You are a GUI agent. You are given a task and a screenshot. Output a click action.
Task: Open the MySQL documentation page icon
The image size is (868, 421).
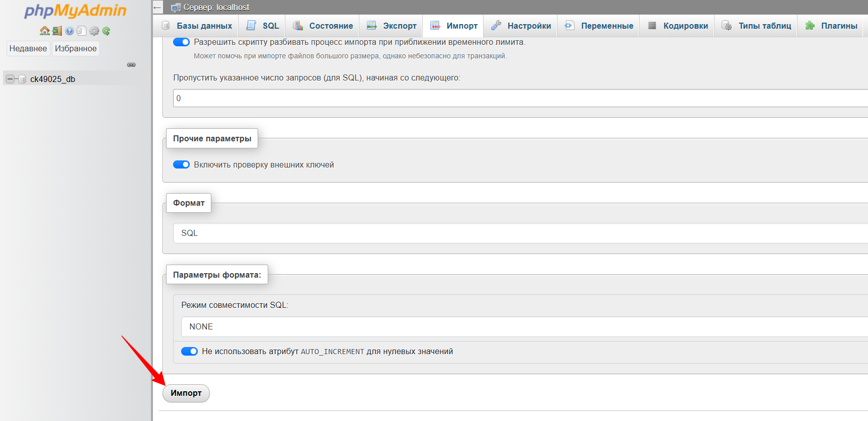[x=82, y=31]
